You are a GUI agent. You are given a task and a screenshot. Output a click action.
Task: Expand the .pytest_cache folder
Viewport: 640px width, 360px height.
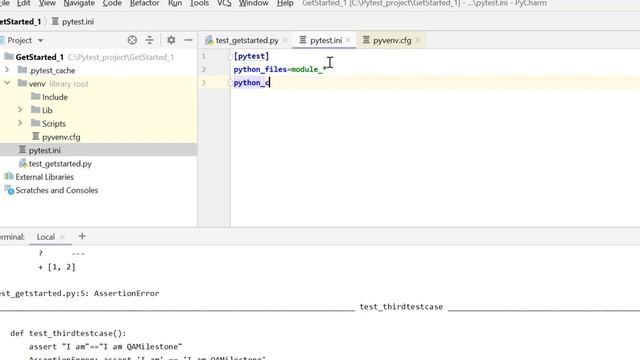[x=7, y=70]
